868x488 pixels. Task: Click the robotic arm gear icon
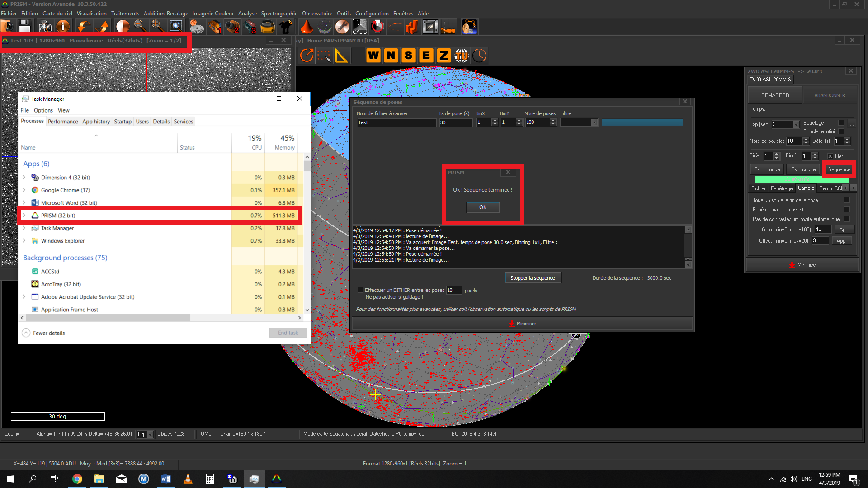469,27
